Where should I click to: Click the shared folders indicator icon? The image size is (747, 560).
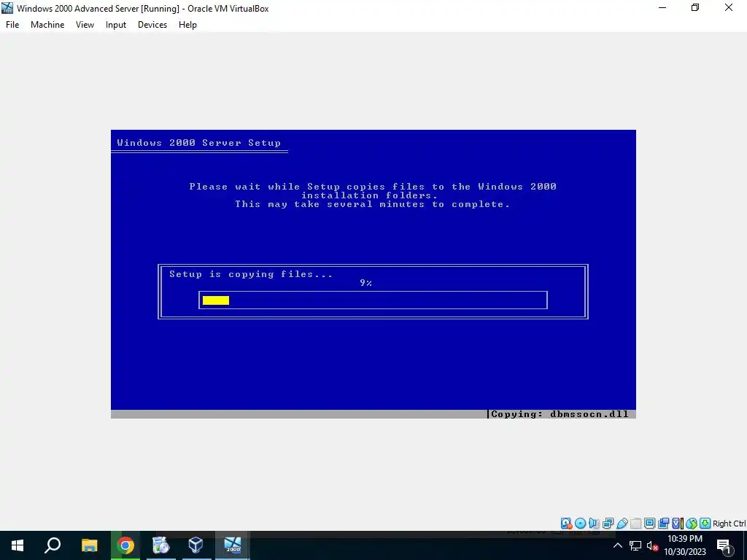pyautogui.click(x=635, y=524)
